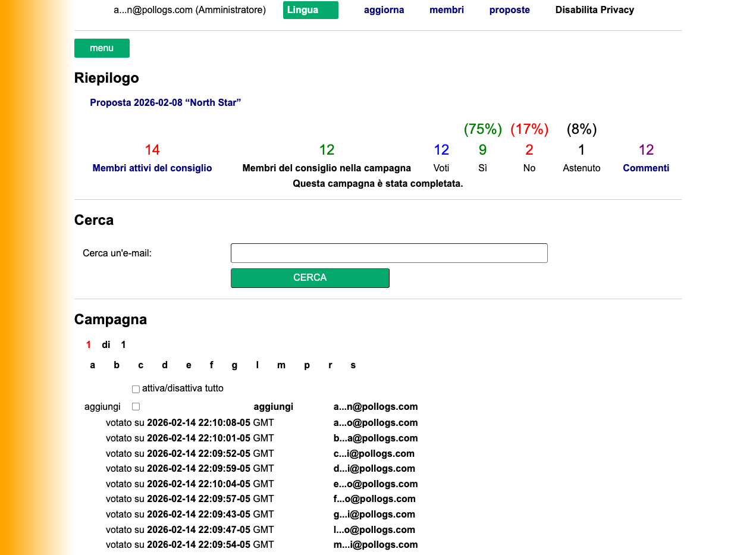Click the aggiorna link
This screenshot has height=555, width=756.
[384, 10]
